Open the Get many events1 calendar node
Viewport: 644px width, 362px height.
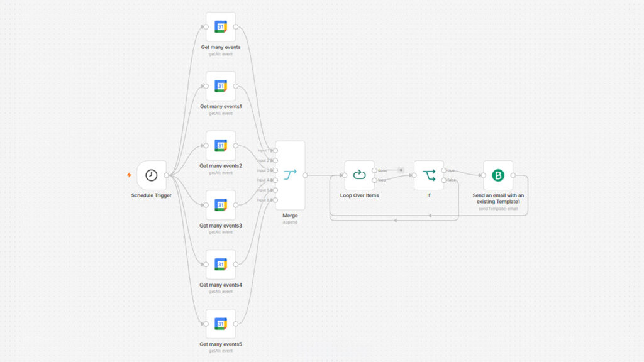(x=221, y=86)
